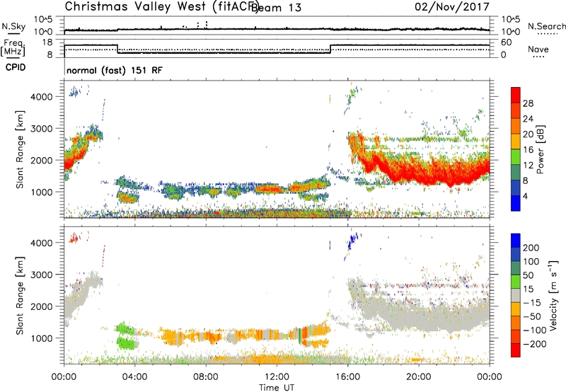This screenshot has height=392, width=566.
Task: Click the 'Freq. [MHz]' axis label
Action: [x=13, y=48]
